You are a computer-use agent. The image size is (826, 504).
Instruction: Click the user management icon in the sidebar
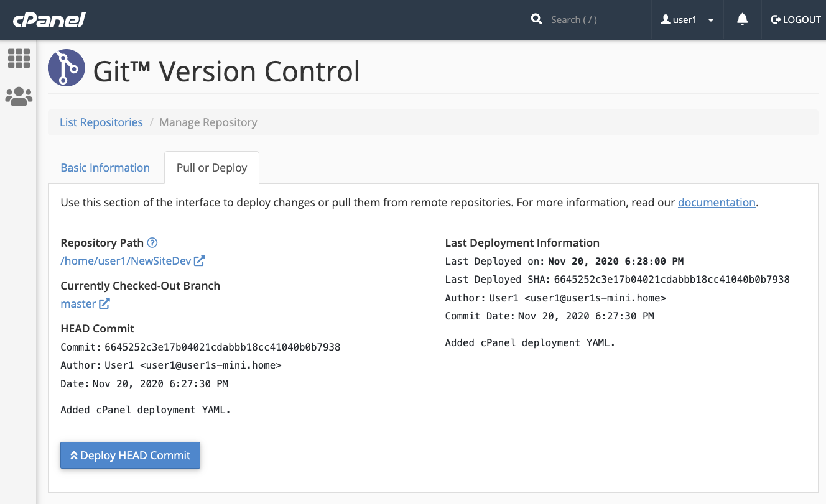tap(19, 96)
